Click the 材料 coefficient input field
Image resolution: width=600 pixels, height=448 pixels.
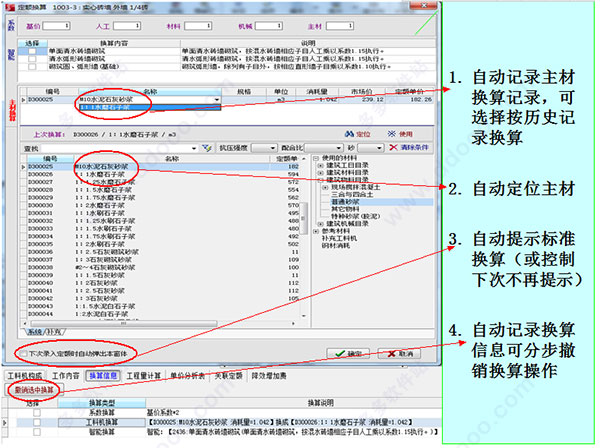click(x=198, y=26)
